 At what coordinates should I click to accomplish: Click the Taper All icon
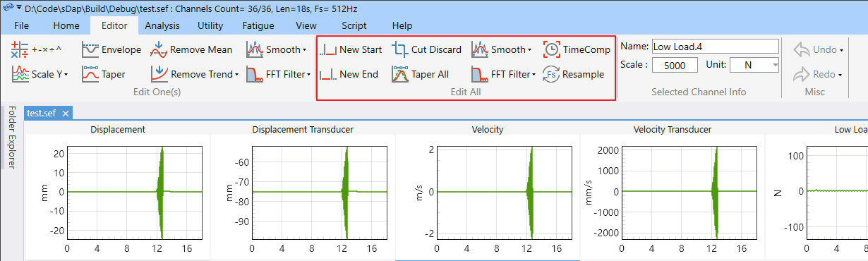400,74
